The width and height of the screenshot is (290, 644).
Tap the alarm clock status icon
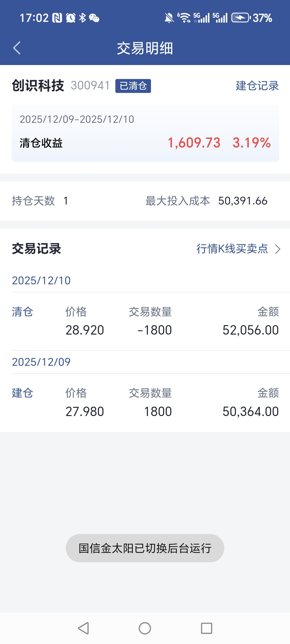pyautogui.click(x=71, y=18)
